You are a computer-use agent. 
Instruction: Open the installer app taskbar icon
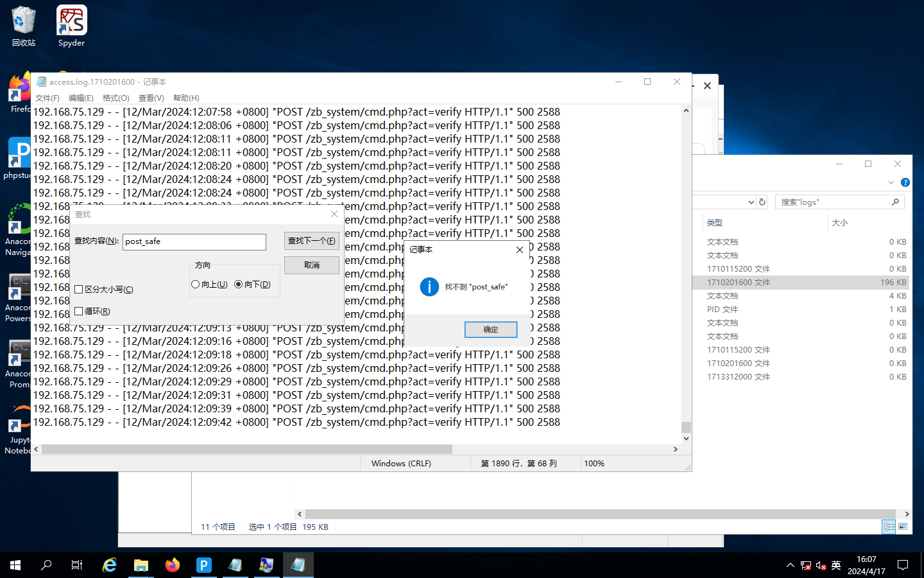[x=266, y=565]
